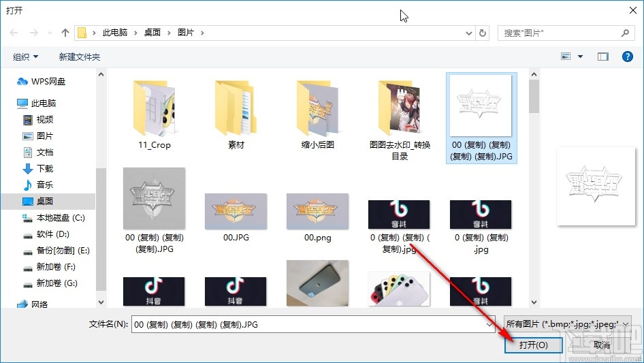Click the 取消 button
Image resolution: width=644 pixels, height=363 pixels.
pyautogui.click(x=601, y=345)
